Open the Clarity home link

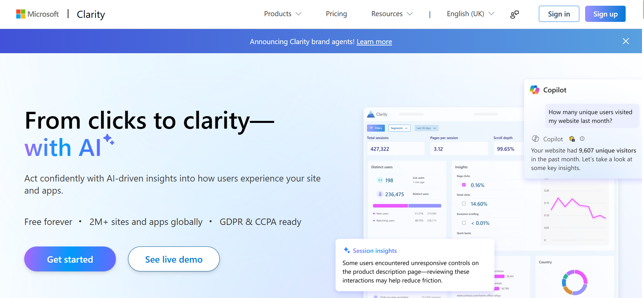(91, 14)
